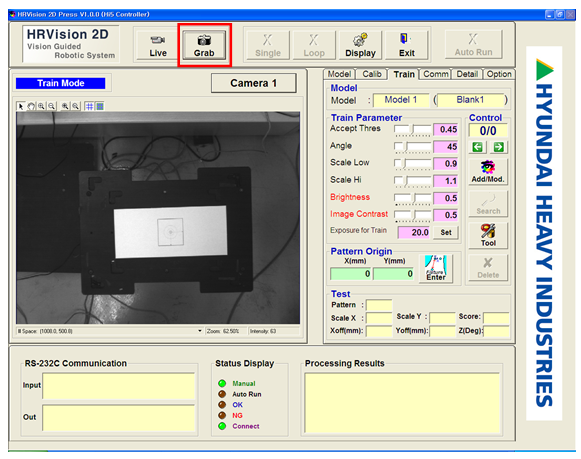Toggle the filled green-blue grid icon
Viewport: 581px width, 459px height.
(x=100, y=106)
